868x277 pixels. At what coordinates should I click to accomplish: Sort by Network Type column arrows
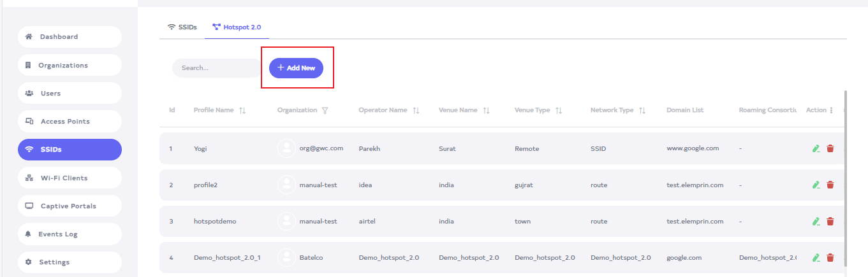[642, 110]
